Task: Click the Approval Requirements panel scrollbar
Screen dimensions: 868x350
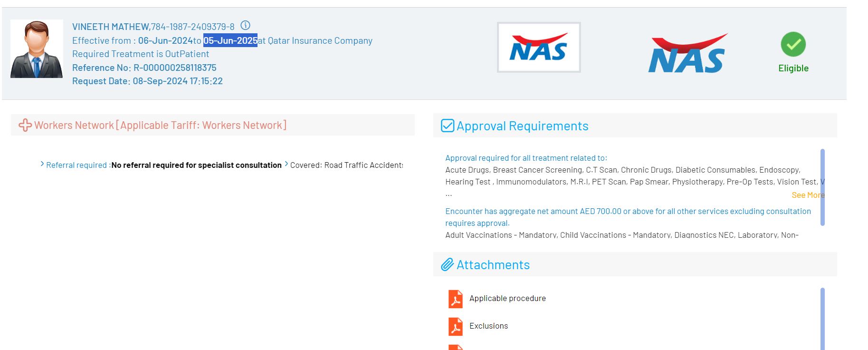Action: pos(822,187)
